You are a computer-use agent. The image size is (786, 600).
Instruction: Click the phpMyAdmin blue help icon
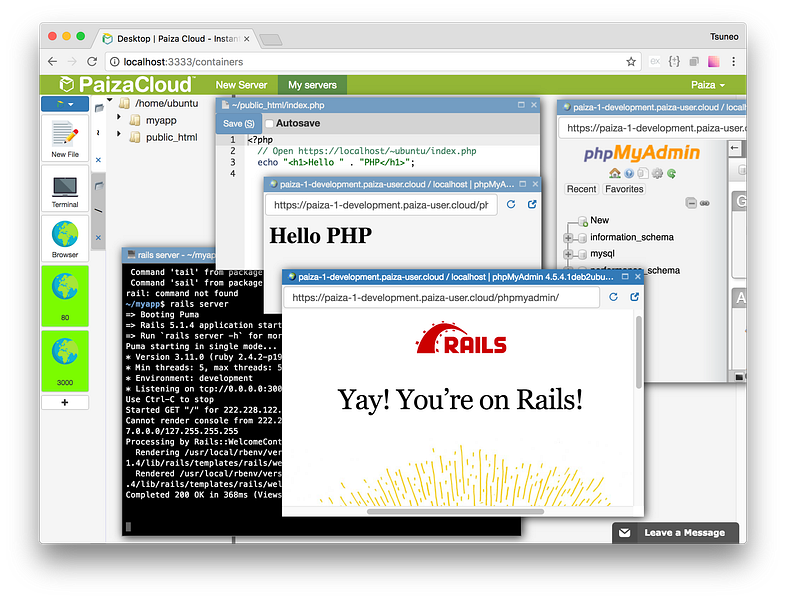click(x=629, y=173)
